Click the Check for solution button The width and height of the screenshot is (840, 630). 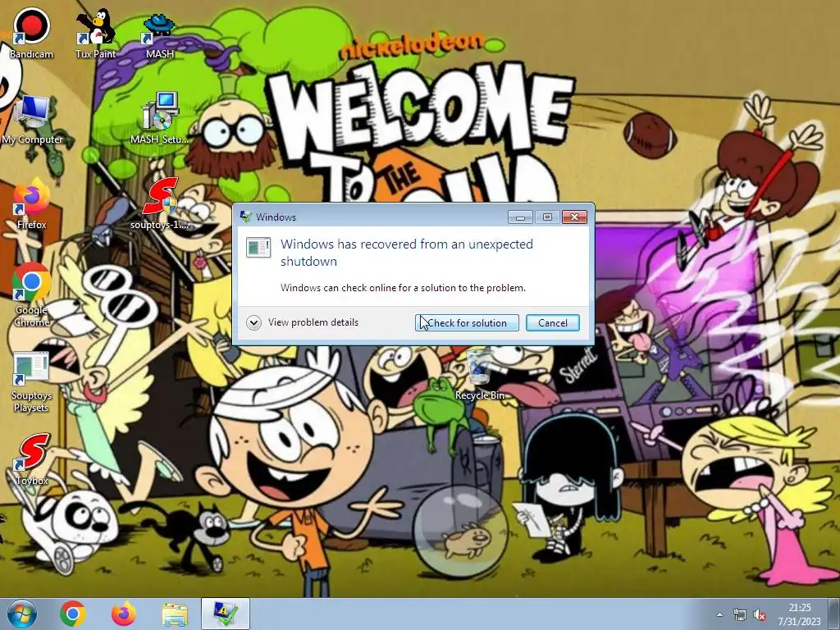467,323
